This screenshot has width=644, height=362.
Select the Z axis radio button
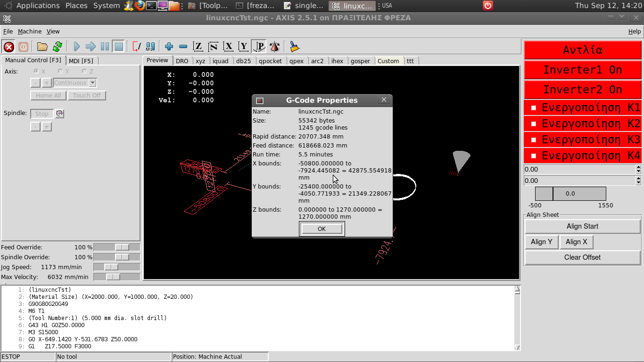84,71
